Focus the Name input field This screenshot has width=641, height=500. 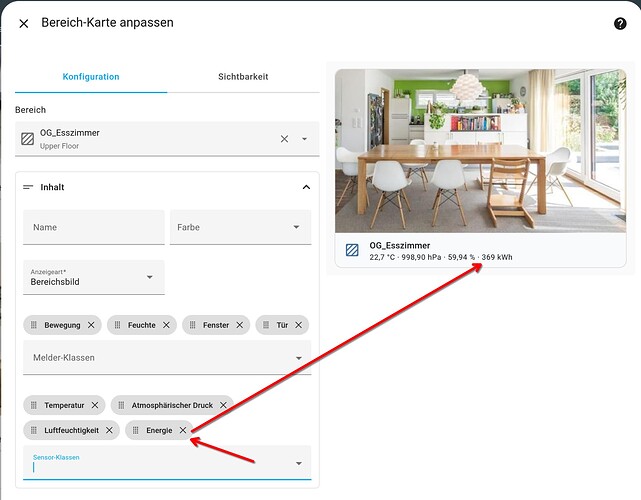coord(94,227)
